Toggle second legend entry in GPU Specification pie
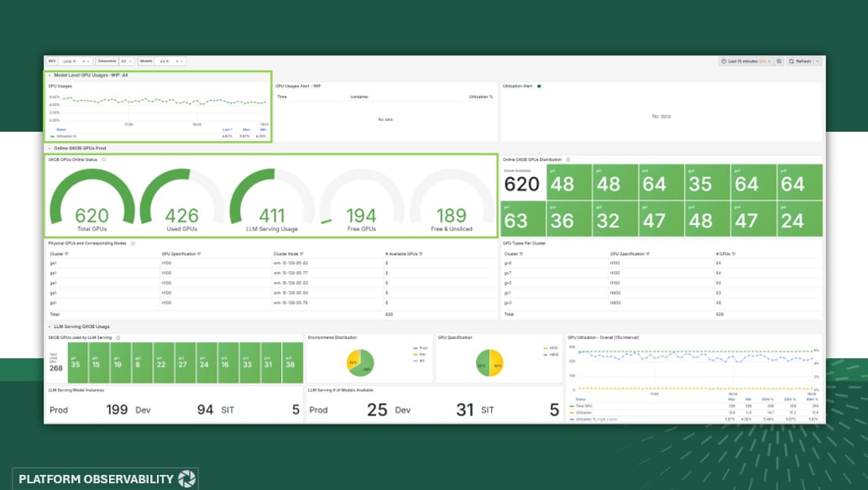This screenshot has width=868, height=490. [x=551, y=355]
